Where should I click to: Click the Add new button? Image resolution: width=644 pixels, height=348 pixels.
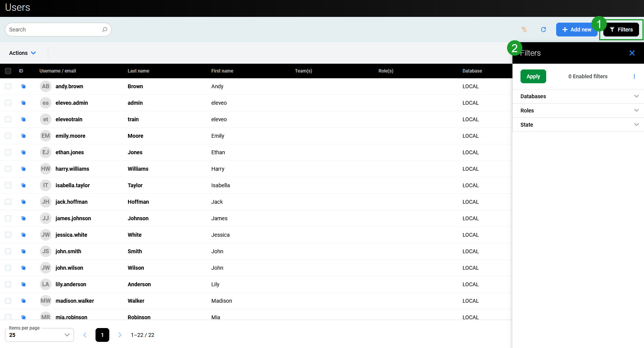[576, 30]
